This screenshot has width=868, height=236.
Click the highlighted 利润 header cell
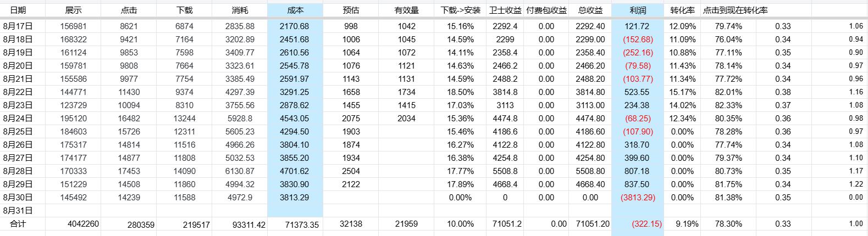click(638, 10)
